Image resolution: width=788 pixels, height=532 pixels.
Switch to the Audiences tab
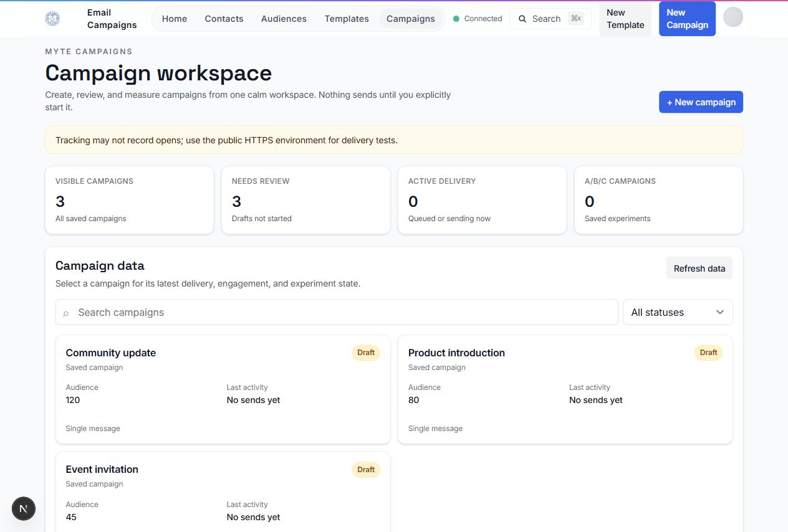pos(284,19)
